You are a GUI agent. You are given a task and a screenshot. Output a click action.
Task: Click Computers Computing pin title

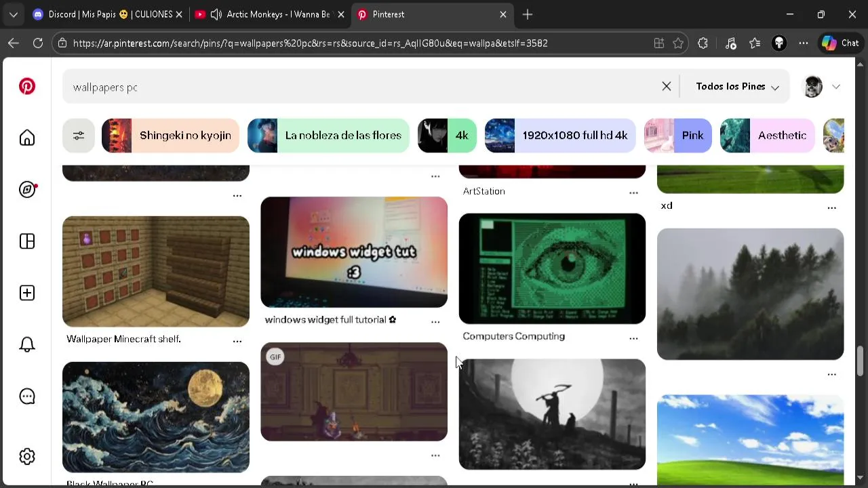point(513,335)
